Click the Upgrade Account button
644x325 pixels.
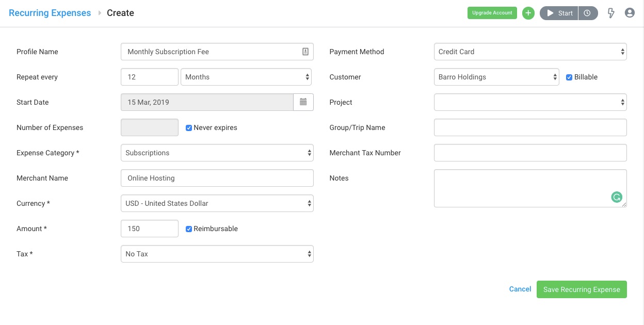492,13
